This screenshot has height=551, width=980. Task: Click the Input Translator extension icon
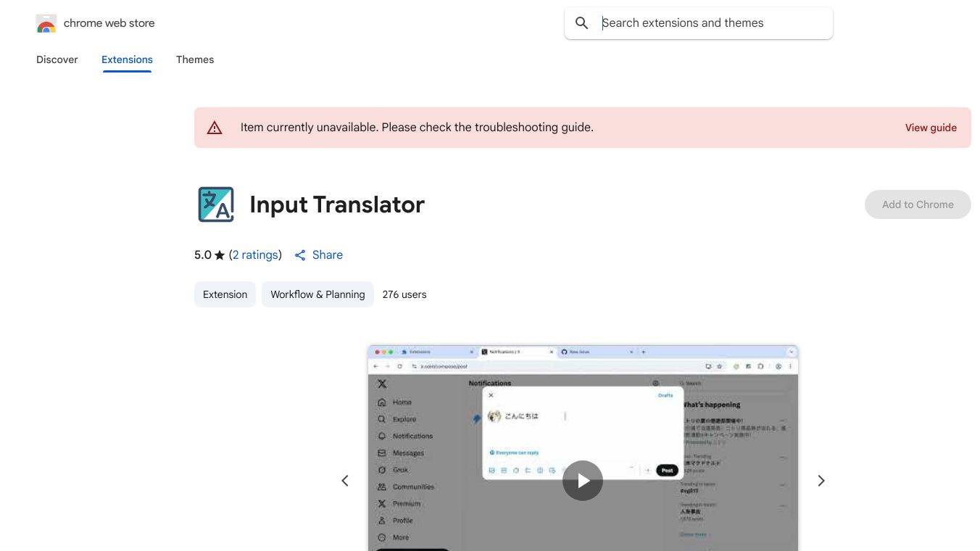tap(216, 204)
